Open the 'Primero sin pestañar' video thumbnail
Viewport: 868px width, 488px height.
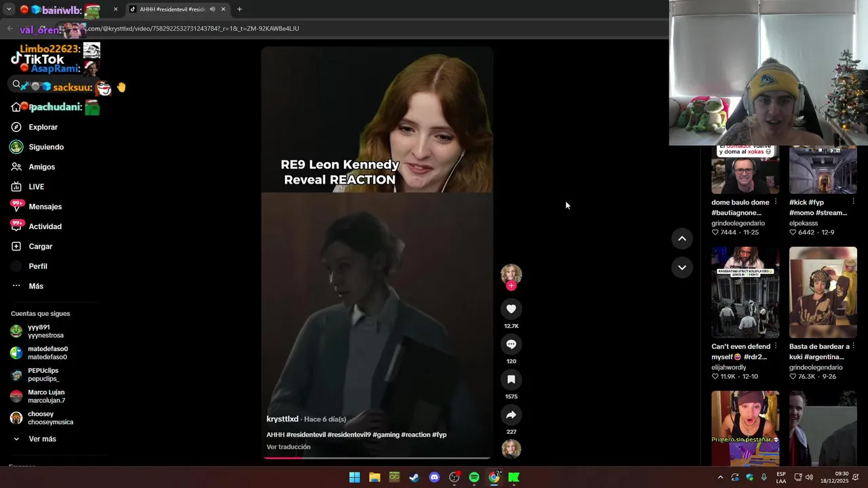[745, 428]
